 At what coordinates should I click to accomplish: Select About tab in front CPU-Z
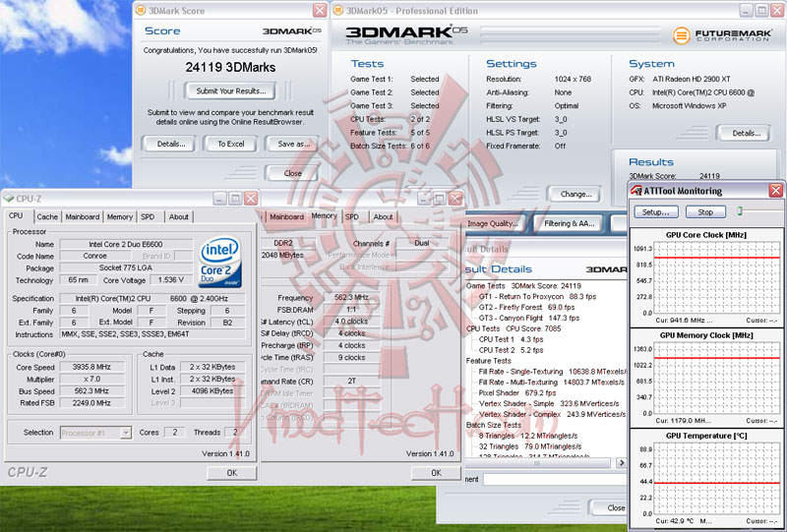coord(179,216)
